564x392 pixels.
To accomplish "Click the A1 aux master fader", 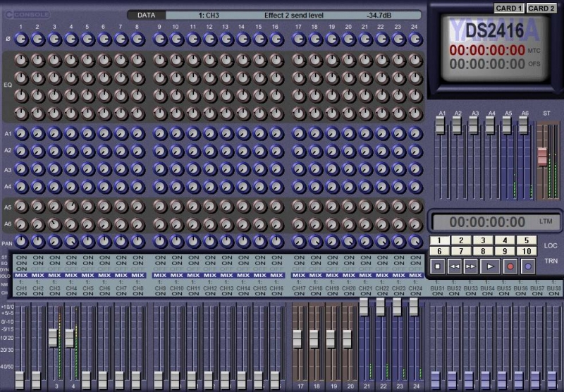I will tap(441, 125).
